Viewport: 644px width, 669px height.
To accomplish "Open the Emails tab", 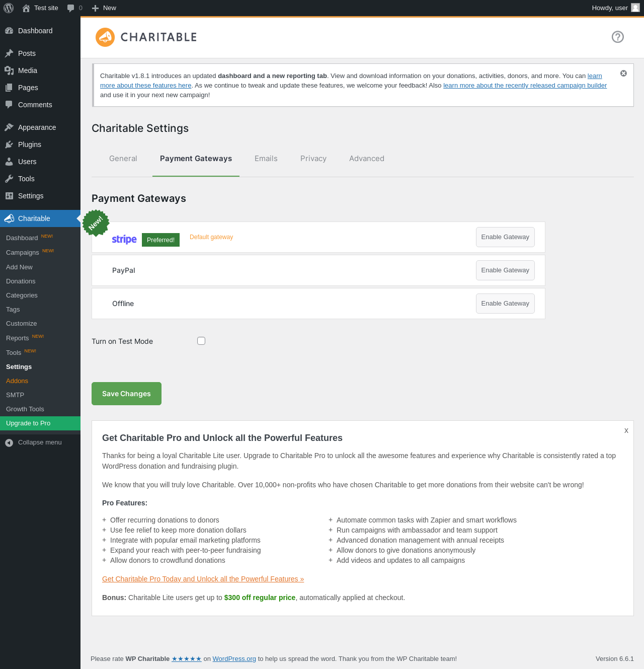I will 266,159.
